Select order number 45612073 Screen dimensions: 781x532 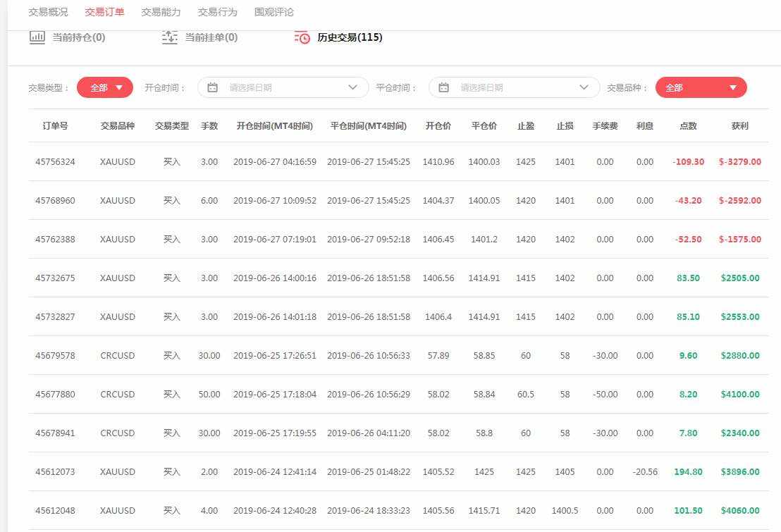(x=55, y=471)
